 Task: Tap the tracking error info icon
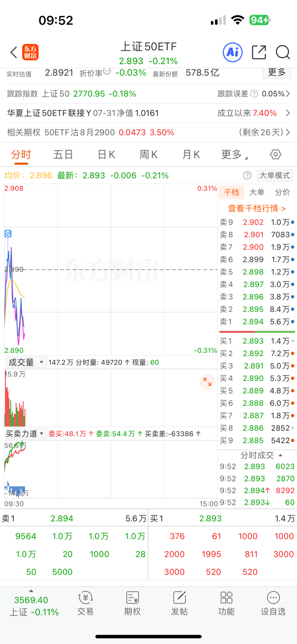pos(254,94)
